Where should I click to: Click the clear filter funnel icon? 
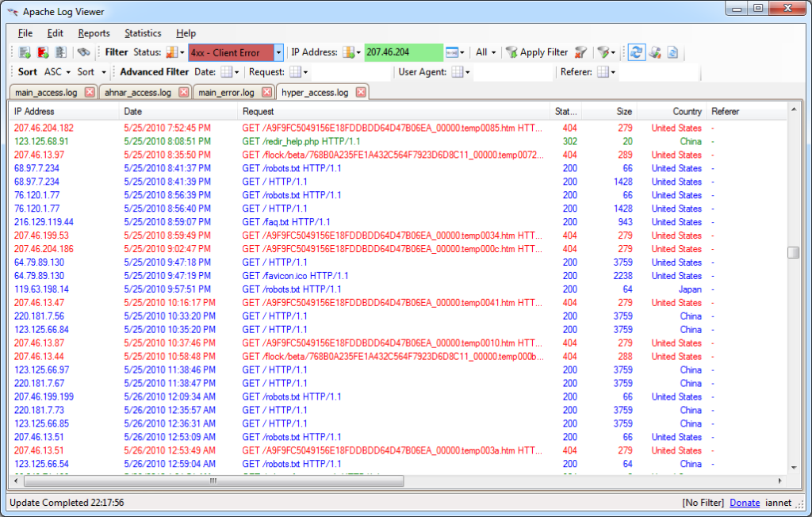[581, 52]
